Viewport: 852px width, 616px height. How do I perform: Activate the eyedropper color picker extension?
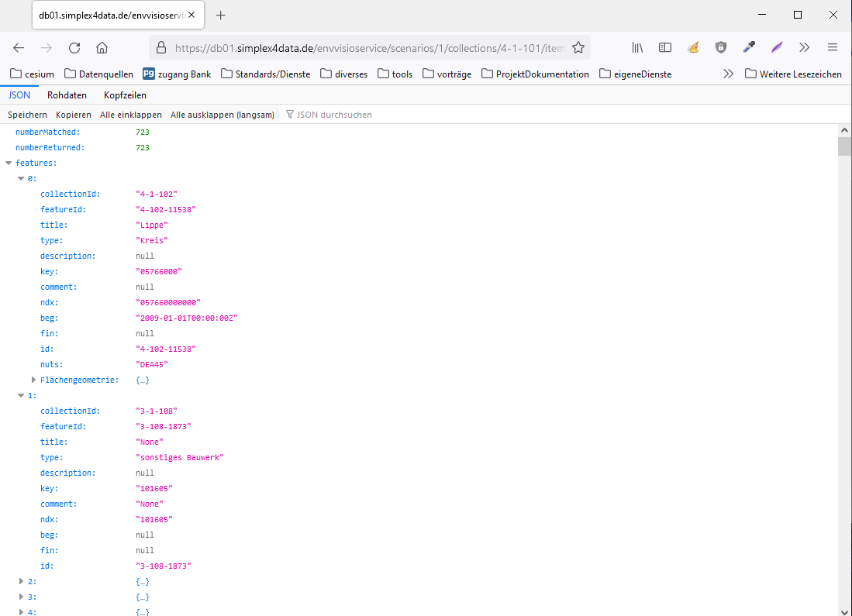[x=749, y=48]
